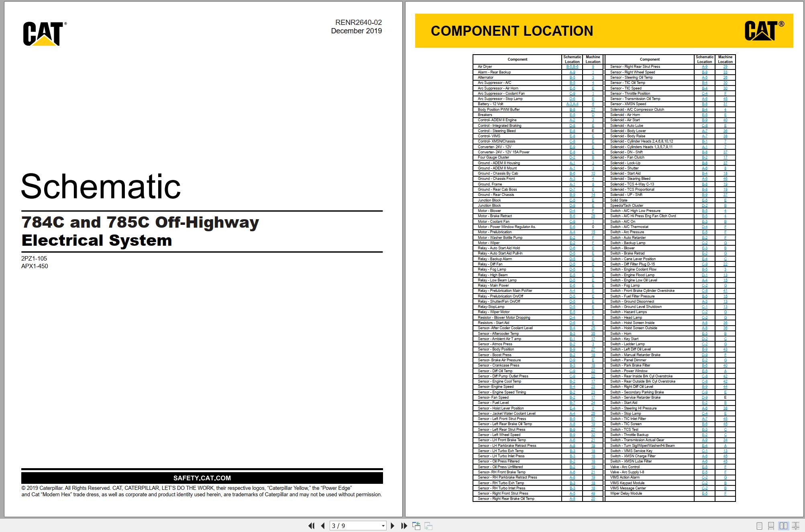Go to the next page
Image resolution: width=805 pixels, height=532 pixels.
[392, 526]
